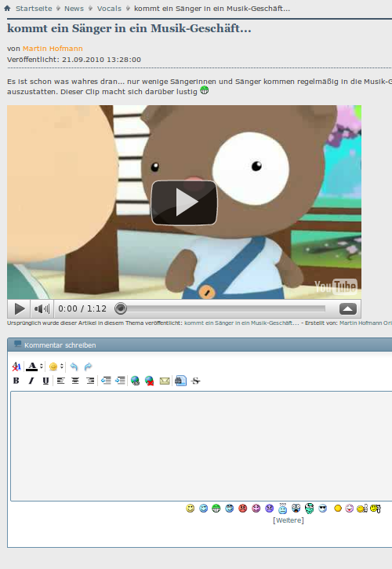Image resolution: width=392 pixels, height=569 pixels.
Task: Apply the black font color button
Action: tap(32, 367)
